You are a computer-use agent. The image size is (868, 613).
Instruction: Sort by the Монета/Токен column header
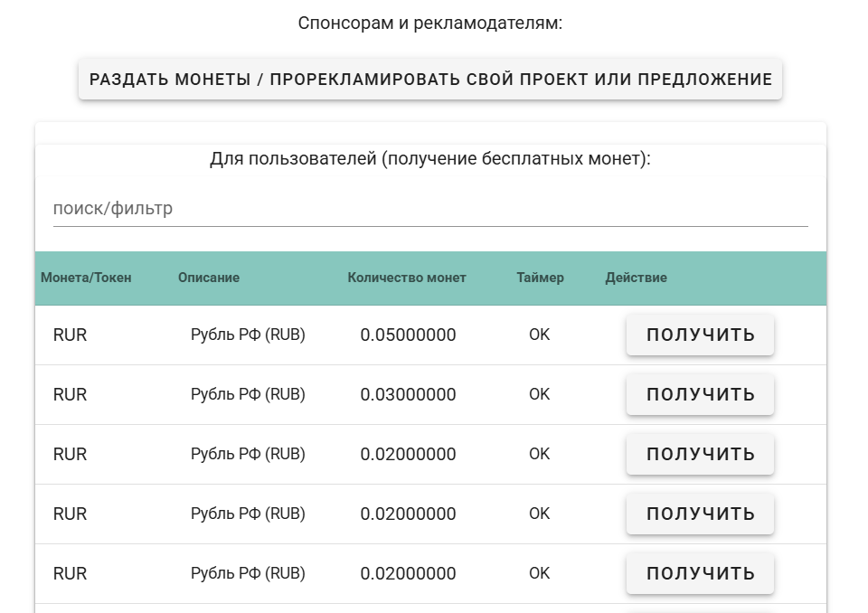pos(86,278)
